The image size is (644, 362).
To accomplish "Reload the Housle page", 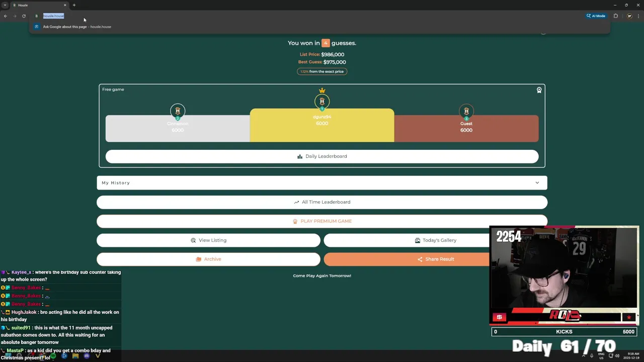I will 24,16.
